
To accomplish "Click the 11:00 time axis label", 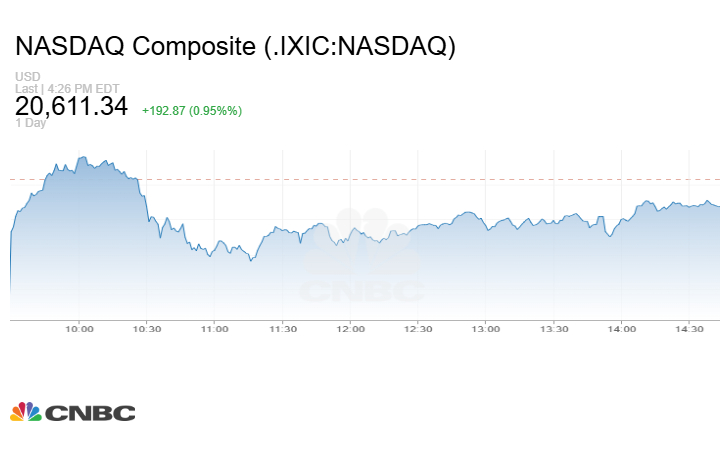I will [215, 329].
